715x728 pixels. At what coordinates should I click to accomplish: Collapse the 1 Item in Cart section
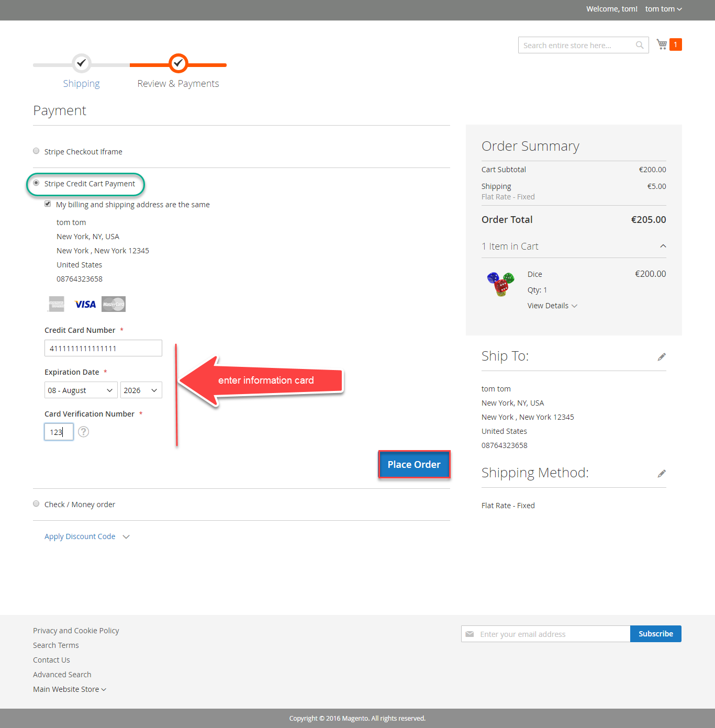(663, 247)
